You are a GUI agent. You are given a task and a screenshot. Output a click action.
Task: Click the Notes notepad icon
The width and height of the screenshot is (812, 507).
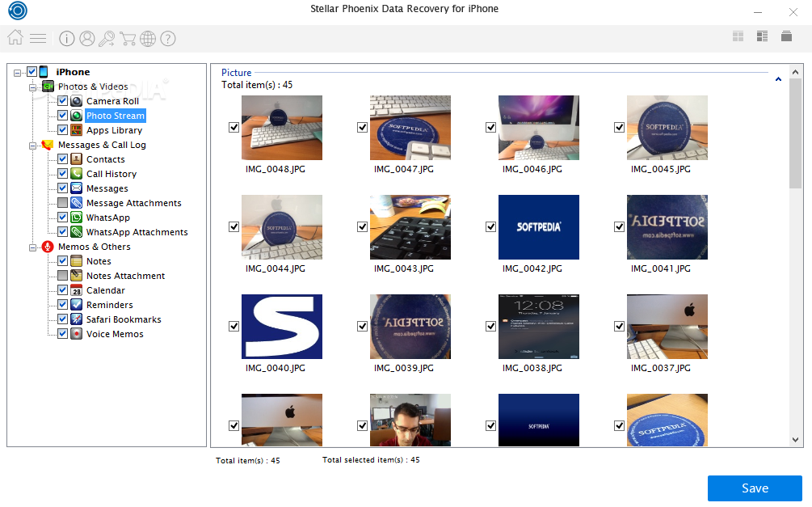[x=76, y=260]
